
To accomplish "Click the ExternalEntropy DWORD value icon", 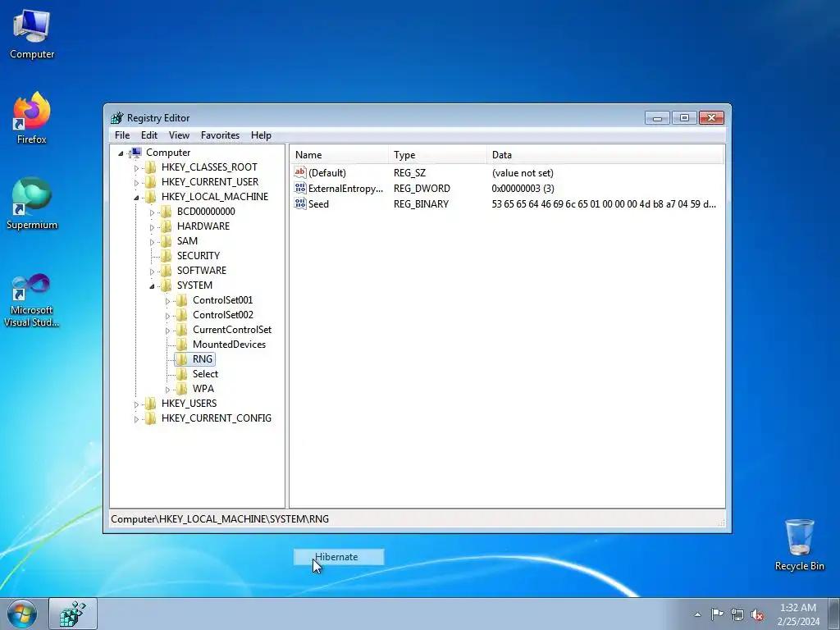I will [300, 188].
